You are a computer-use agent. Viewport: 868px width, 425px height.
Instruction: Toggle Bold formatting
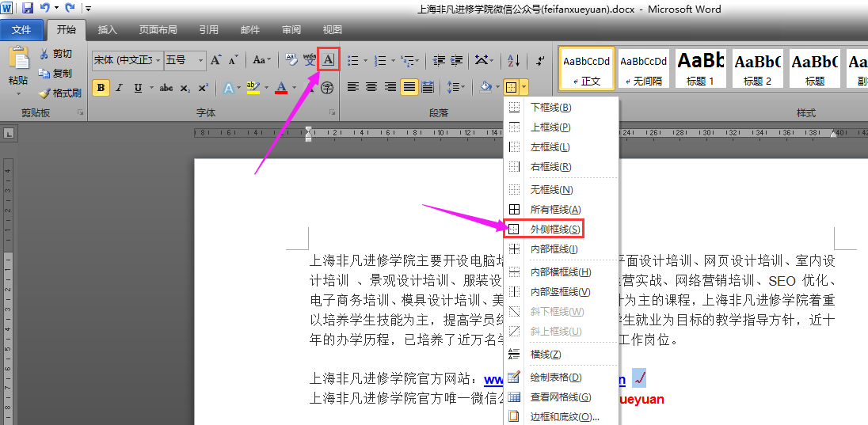click(x=101, y=87)
